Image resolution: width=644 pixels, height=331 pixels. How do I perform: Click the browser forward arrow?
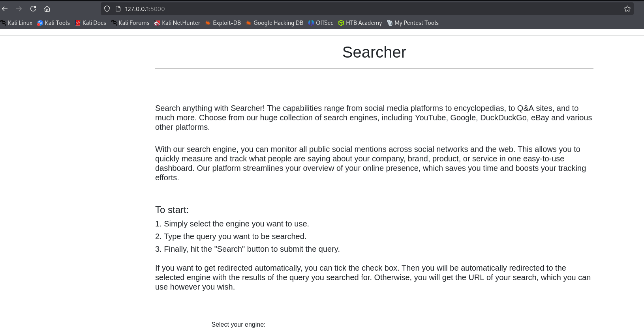pyautogui.click(x=19, y=9)
